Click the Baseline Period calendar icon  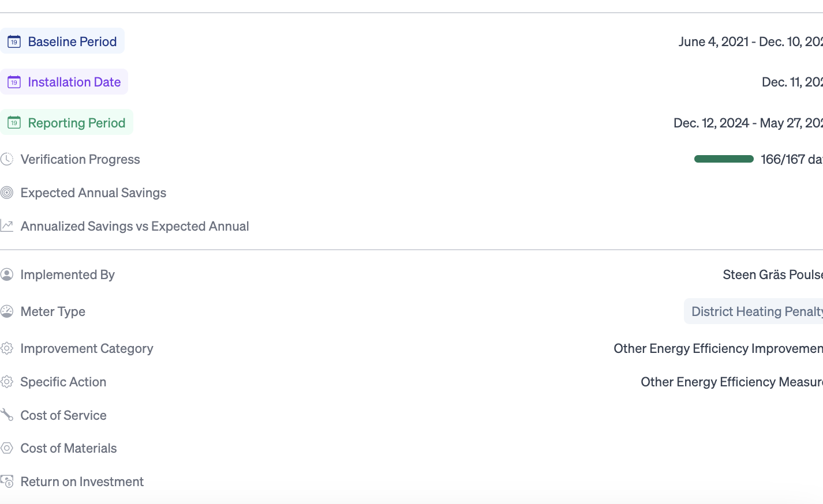14,42
